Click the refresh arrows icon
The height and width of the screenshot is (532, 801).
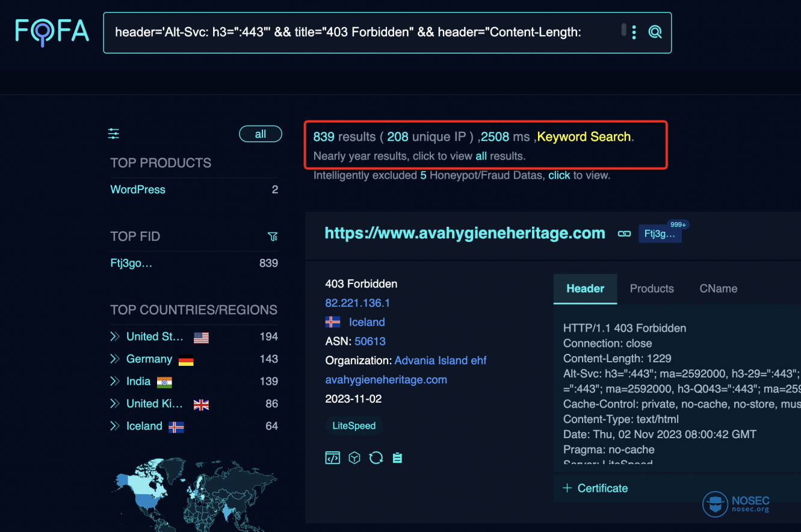coord(376,458)
